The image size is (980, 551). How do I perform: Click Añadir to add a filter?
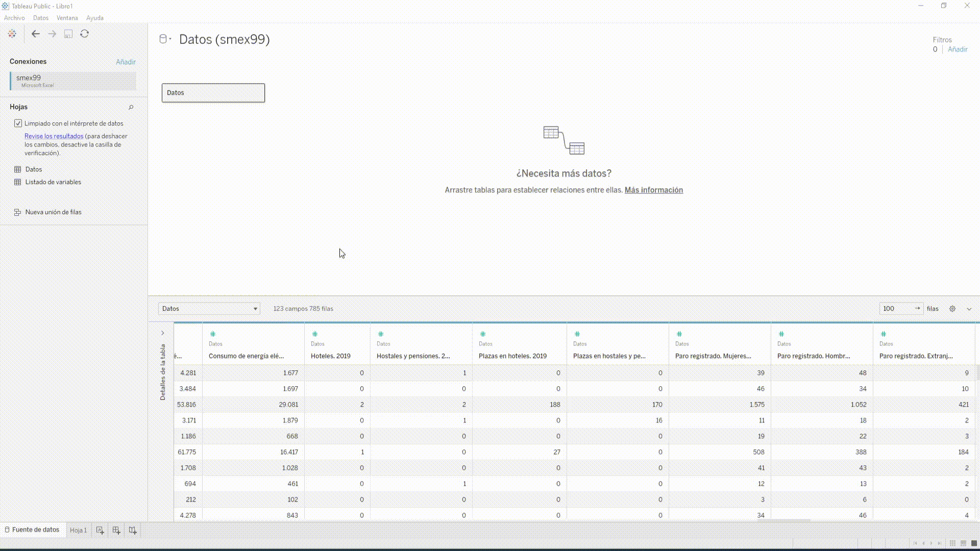click(x=958, y=49)
